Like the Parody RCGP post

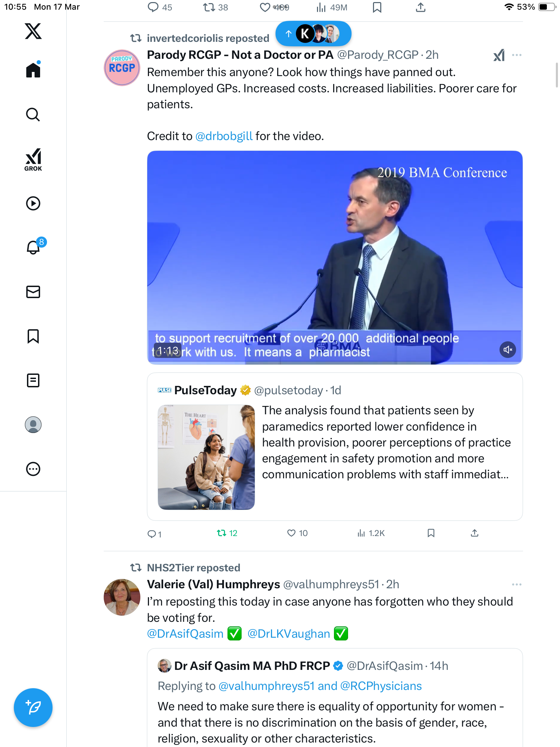(x=297, y=533)
